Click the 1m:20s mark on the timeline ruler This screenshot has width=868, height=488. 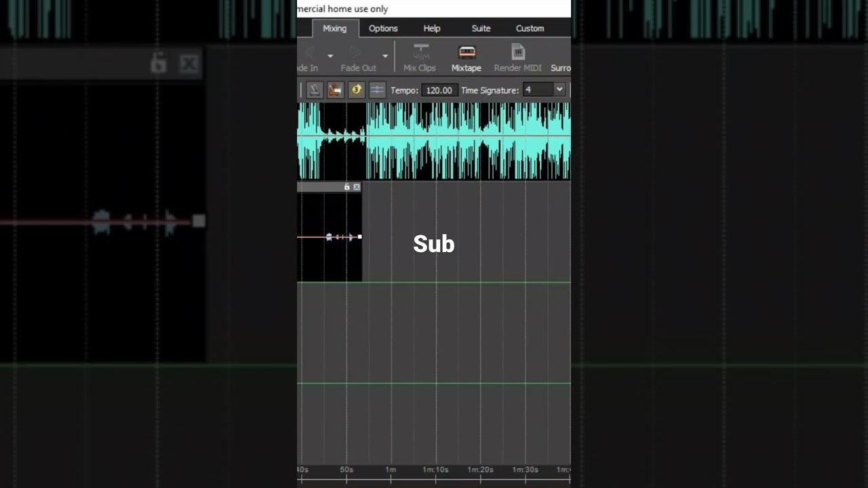480,470
